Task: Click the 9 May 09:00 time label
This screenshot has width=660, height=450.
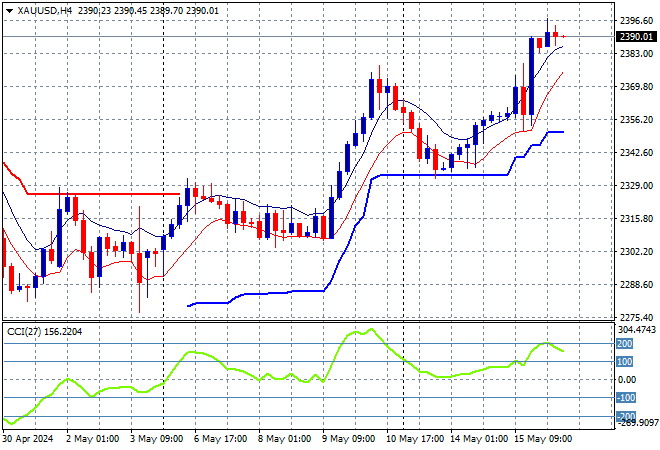Action: tap(351, 437)
